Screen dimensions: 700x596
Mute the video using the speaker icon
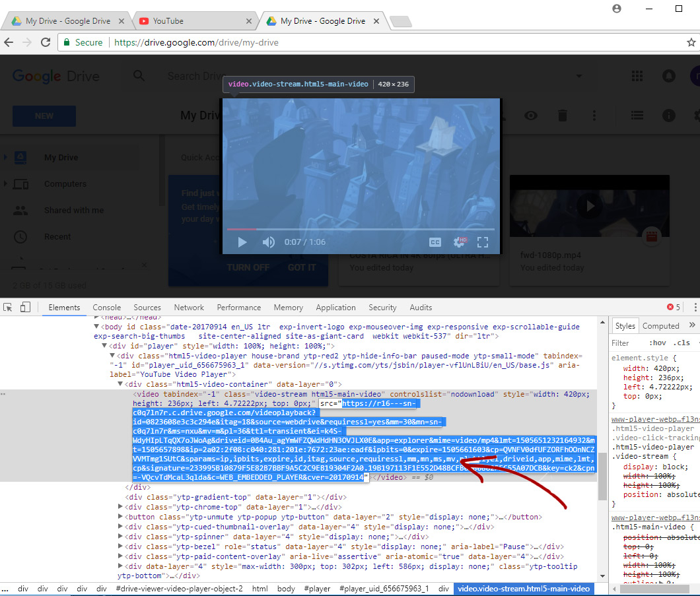coord(268,242)
